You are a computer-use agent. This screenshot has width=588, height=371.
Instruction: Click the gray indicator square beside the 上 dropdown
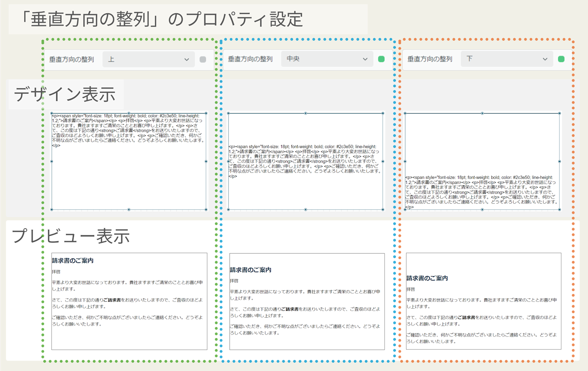[x=203, y=59]
